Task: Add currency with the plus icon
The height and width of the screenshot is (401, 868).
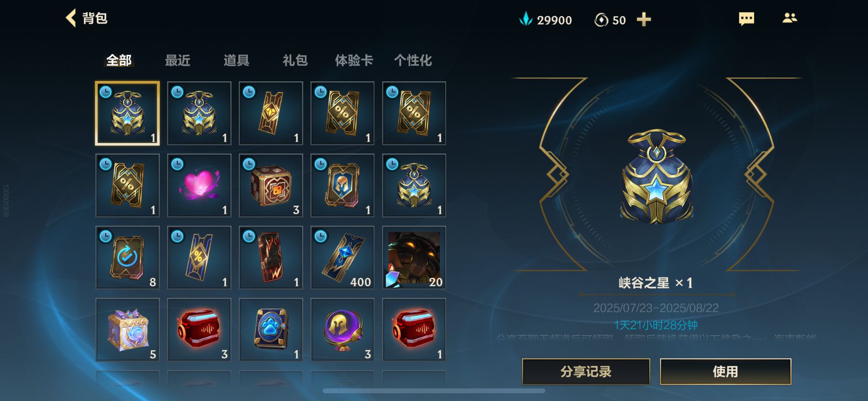Action: click(644, 19)
